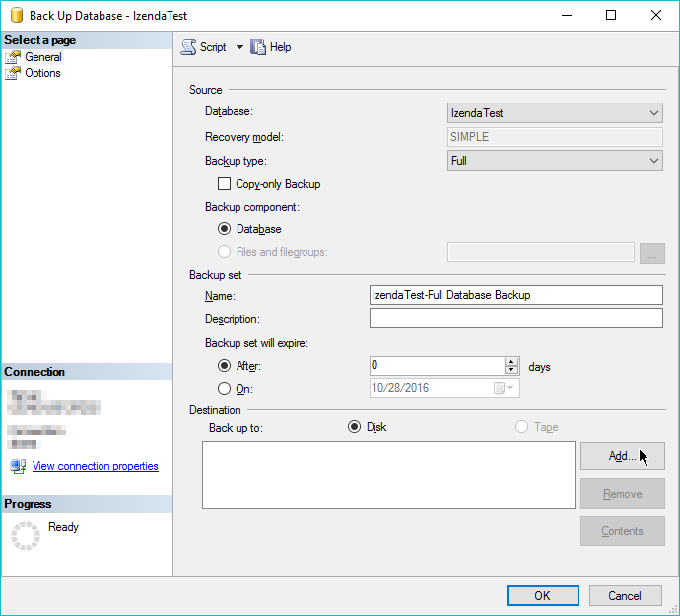Open the Script dropdown arrow

(239, 47)
